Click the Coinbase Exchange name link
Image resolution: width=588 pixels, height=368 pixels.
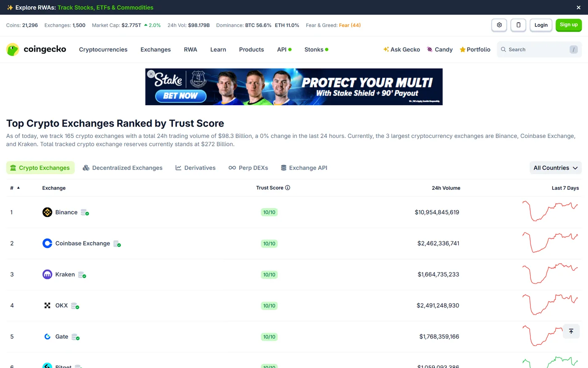point(83,244)
